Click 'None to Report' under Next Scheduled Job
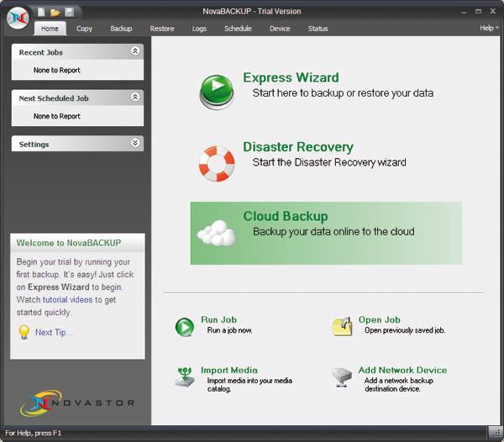The image size is (504, 442). point(57,116)
